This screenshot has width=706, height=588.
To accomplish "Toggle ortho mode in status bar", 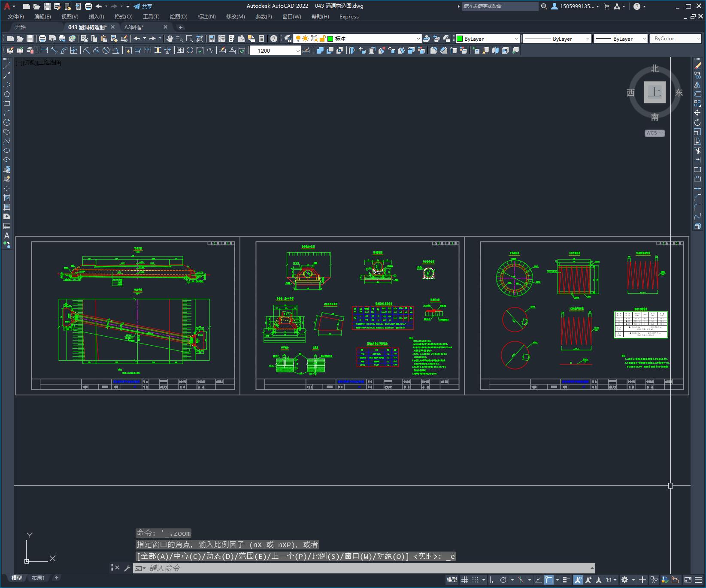I will pyautogui.click(x=493, y=580).
